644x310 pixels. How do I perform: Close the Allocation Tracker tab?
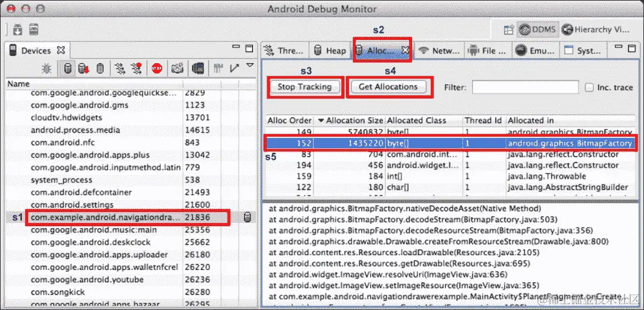405,50
